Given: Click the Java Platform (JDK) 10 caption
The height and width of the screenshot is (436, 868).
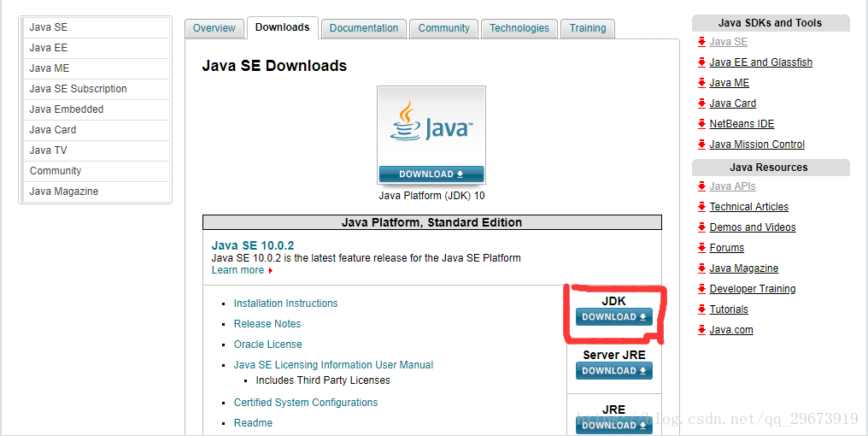Looking at the screenshot, I should pos(431,196).
